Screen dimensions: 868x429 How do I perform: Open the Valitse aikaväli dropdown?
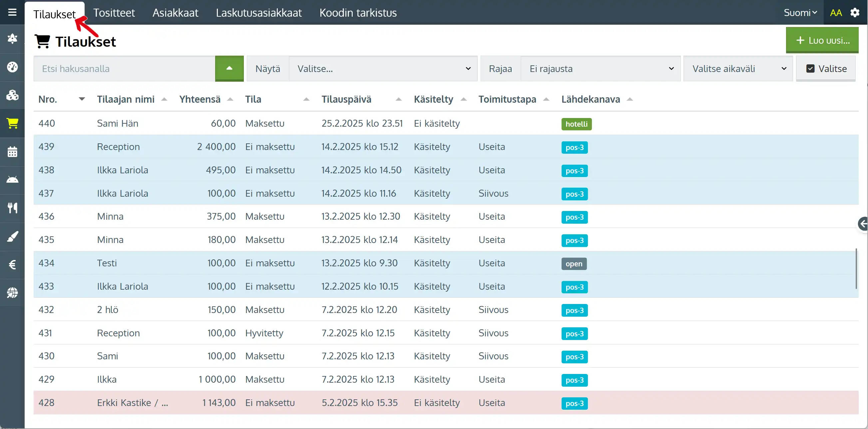coord(738,68)
